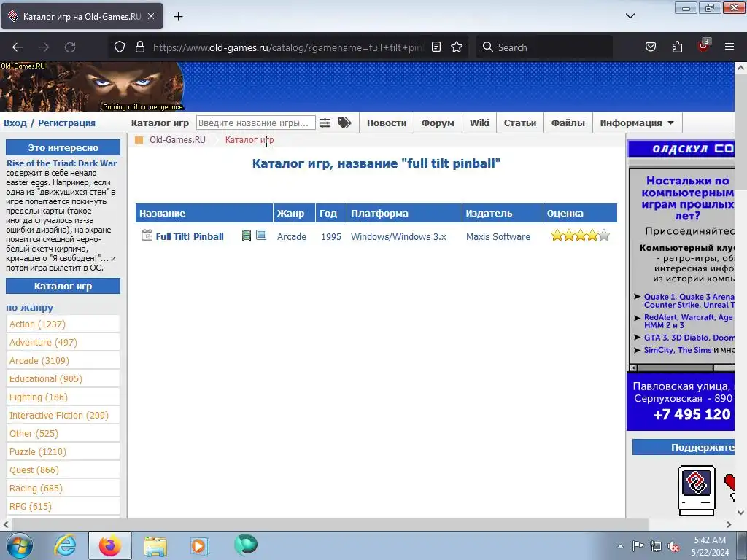Select the Interactive Fiction (209) genre
747x560 pixels.
(58, 415)
